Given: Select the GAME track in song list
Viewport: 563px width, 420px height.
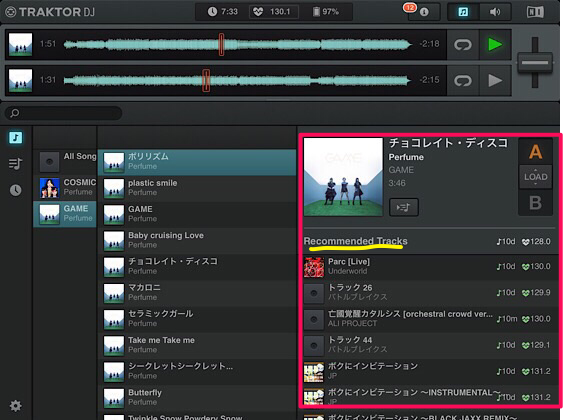Looking at the screenshot, I should [197, 214].
